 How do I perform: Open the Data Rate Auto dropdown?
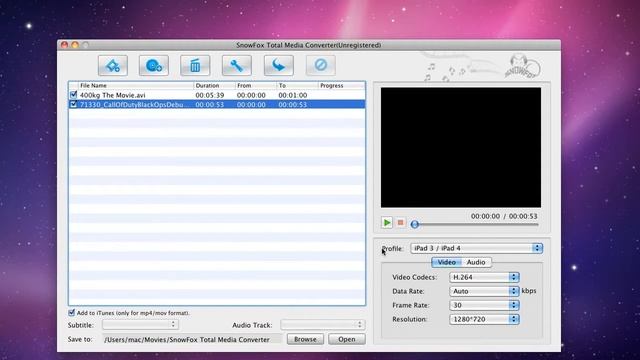(484, 291)
